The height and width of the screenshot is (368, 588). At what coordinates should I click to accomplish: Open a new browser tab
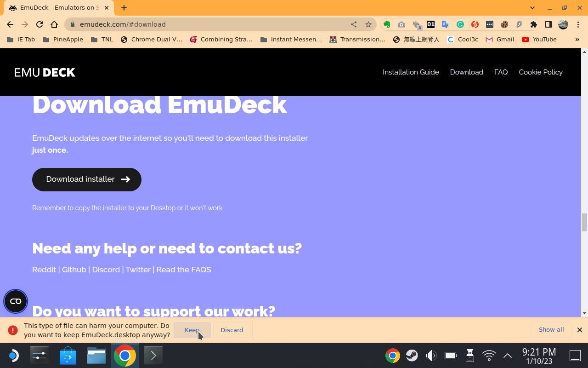click(x=124, y=8)
